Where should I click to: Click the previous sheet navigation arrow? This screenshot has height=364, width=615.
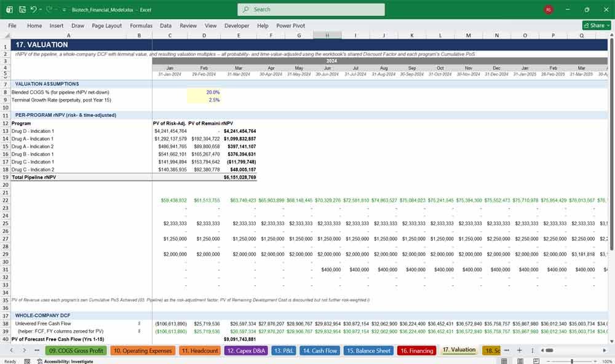coord(12,350)
